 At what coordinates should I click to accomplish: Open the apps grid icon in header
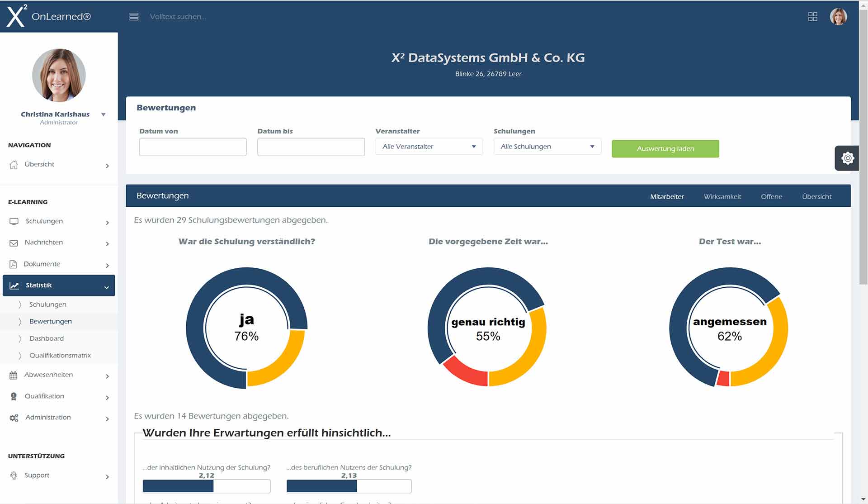[x=812, y=17]
